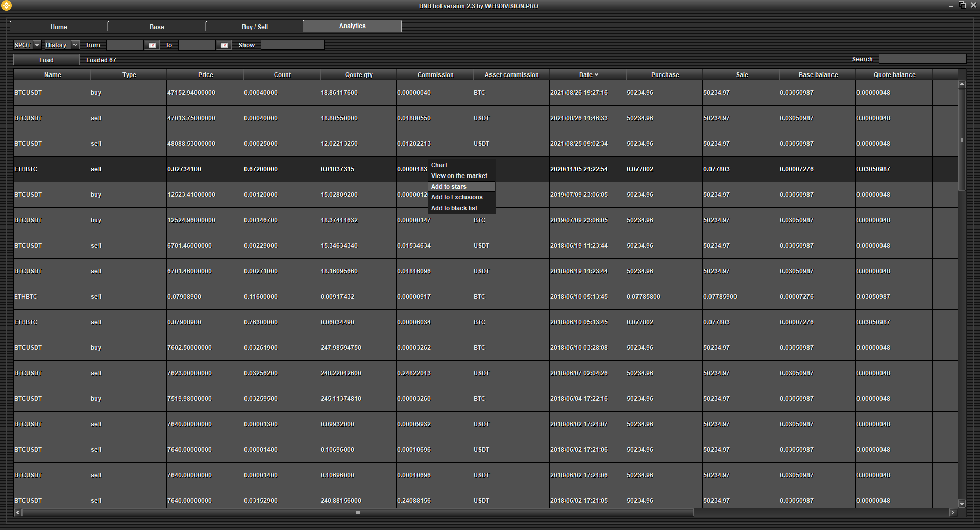980x530 pixels.
Task: Click the vertical scrollbar down arrow
Action: pyautogui.click(x=962, y=503)
